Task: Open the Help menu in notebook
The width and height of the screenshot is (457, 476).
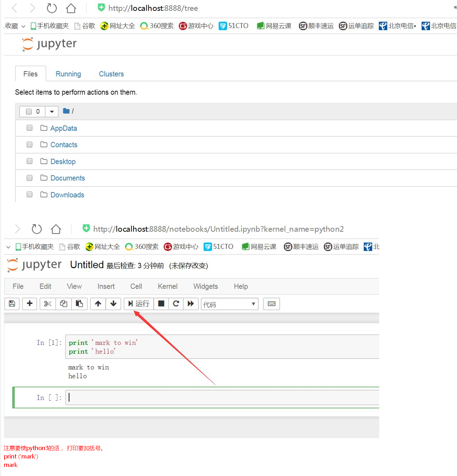Action: pos(241,286)
